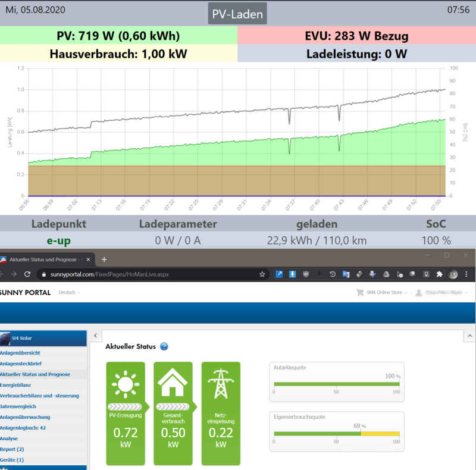Open Chrome three-dot menu
Image resolution: width=476 pixels, height=470 pixels.
tap(466, 274)
